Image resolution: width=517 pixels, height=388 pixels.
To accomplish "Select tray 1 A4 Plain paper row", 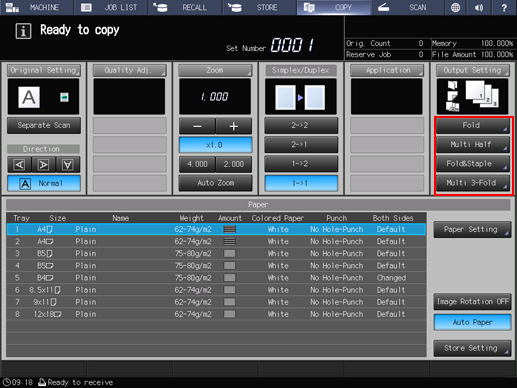I will coord(216,229).
